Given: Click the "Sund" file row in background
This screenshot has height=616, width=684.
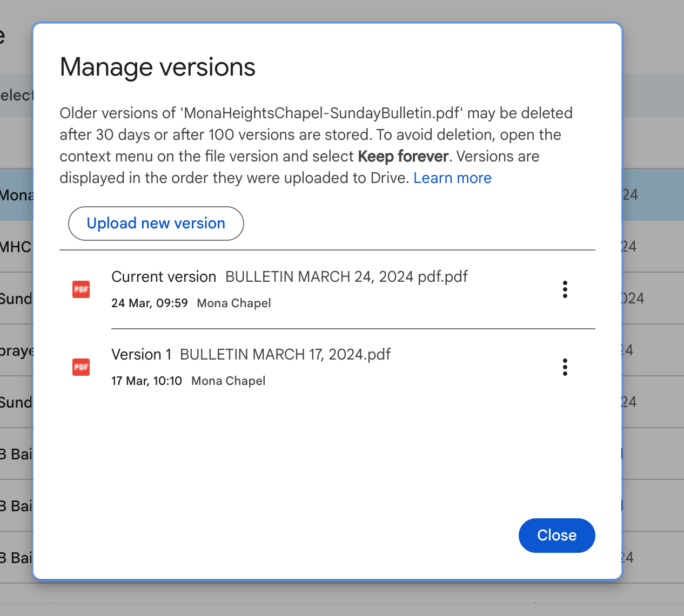Looking at the screenshot, I should (x=15, y=299).
